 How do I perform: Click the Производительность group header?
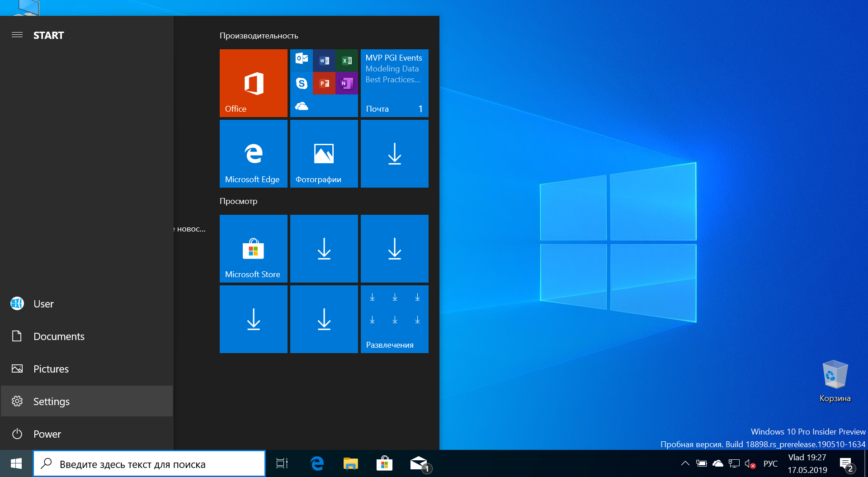(x=259, y=36)
